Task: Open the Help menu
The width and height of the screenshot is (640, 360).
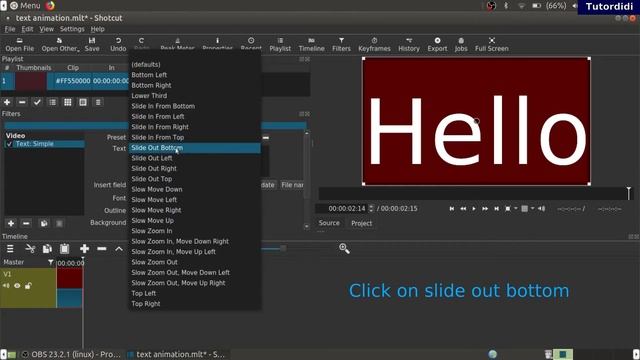Action: 98,29
